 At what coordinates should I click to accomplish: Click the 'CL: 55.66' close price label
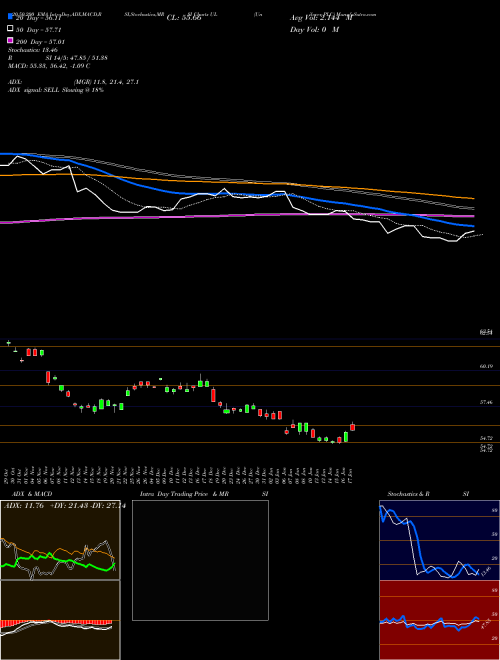click(184, 18)
